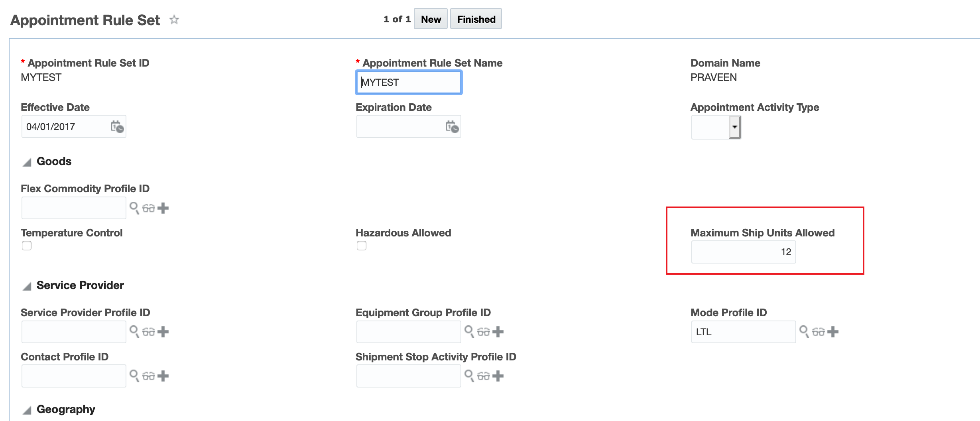
Task: Collapse the Geography section
Action: click(x=27, y=410)
